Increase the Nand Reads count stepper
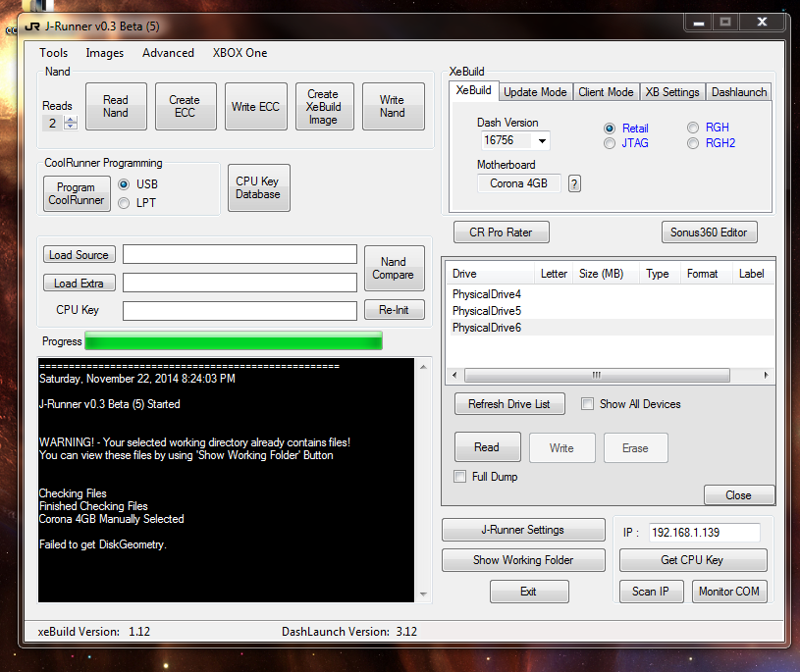800x672 pixels. coord(71,120)
